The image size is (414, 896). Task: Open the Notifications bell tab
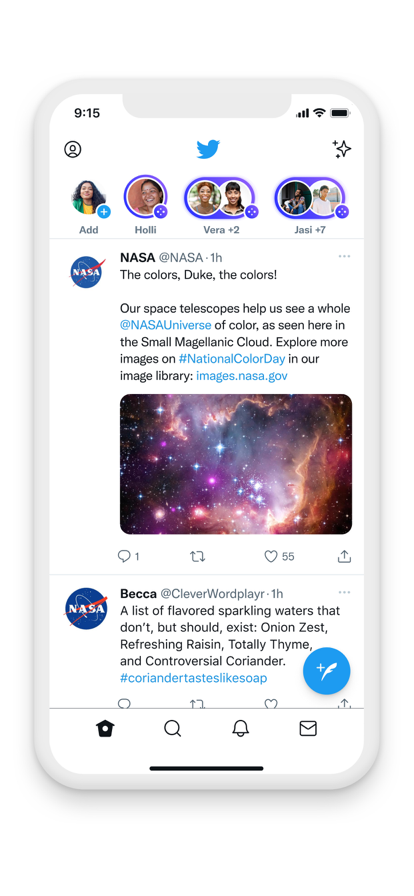(x=241, y=729)
